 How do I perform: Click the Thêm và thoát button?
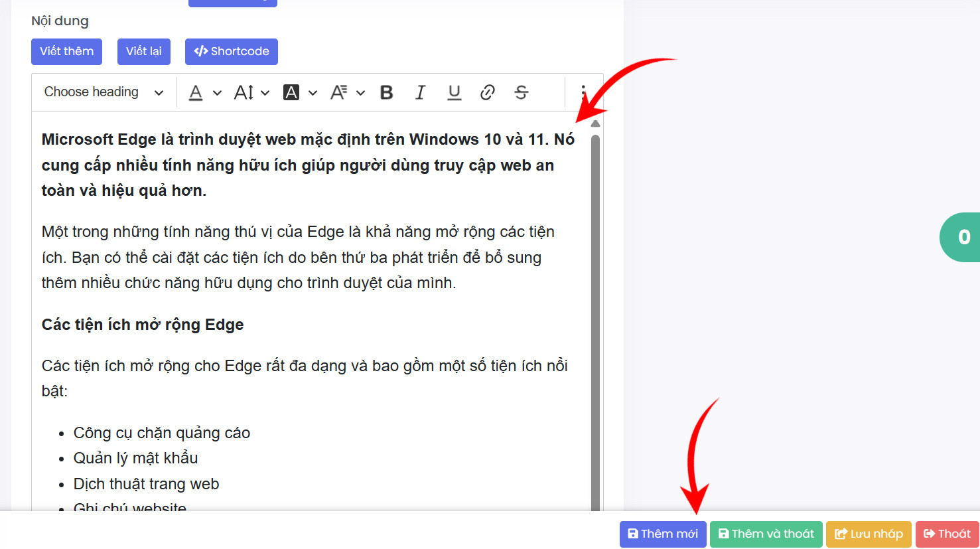tap(766, 534)
